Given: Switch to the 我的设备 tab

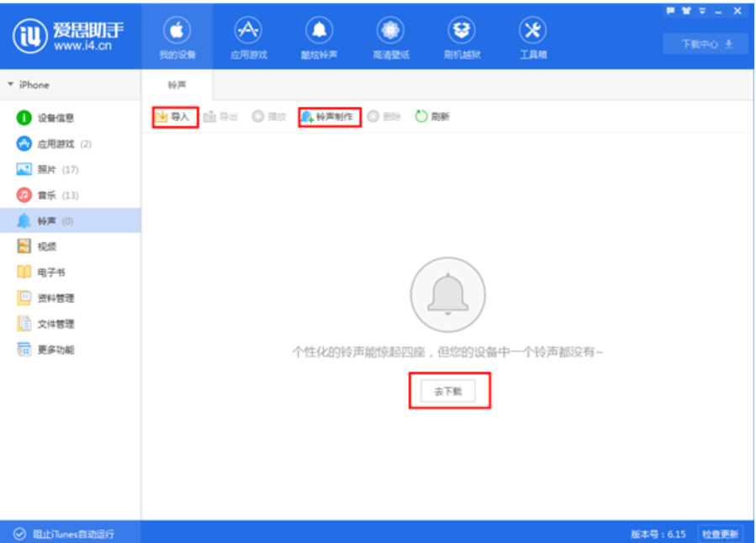Looking at the screenshot, I should click(177, 38).
